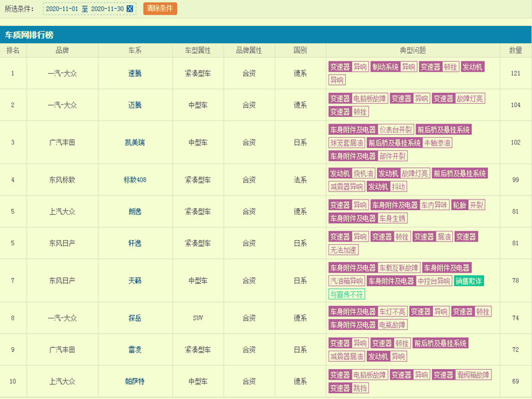
Task: Click the 清除条件 button
Action: [160, 9]
